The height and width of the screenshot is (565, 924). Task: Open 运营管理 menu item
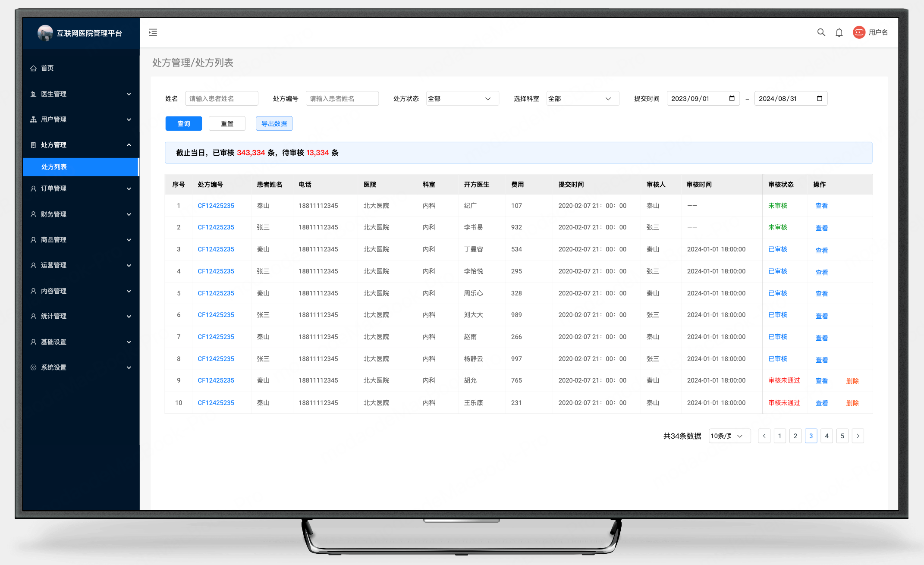point(81,265)
